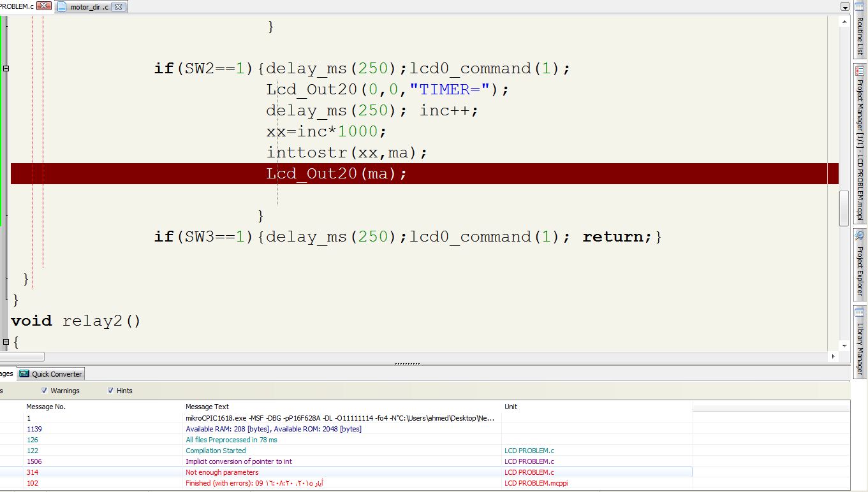Select the 'Implicit conversion of pointer to int' message

[x=239, y=461]
